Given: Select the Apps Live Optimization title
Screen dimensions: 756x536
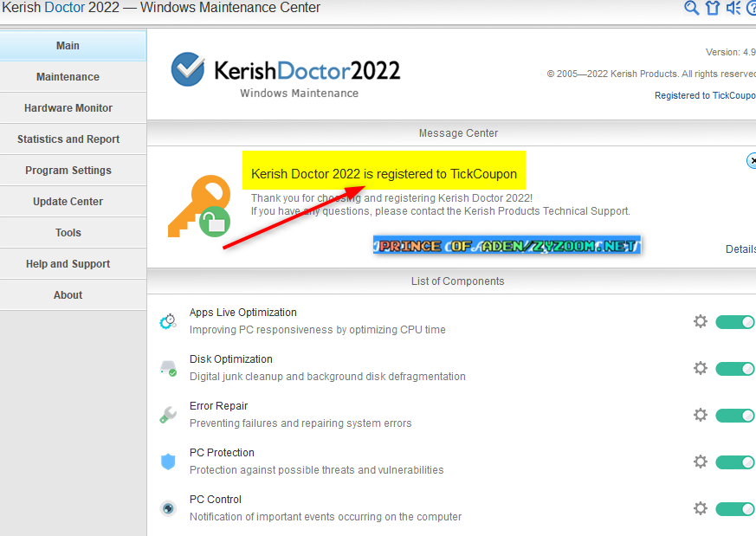Looking at the screenshot, I should pyautogui.click(x=243, y=313).
